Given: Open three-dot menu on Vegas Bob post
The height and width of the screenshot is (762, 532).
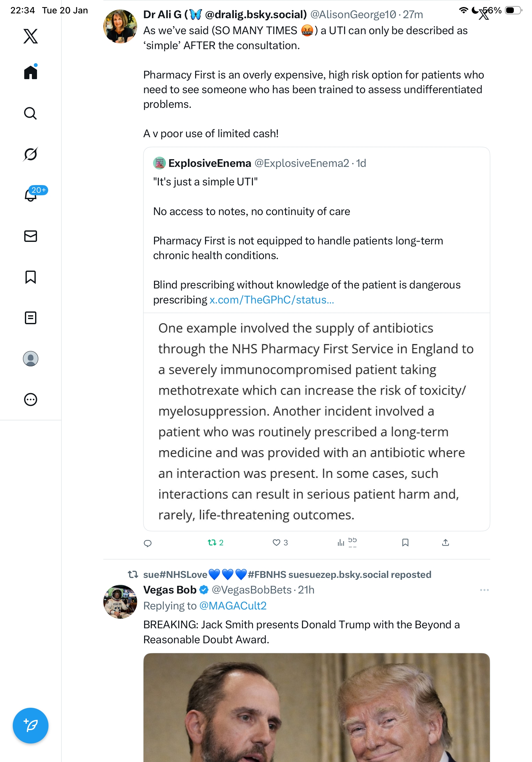Looking at the screenshot, I should coord(484,590).
